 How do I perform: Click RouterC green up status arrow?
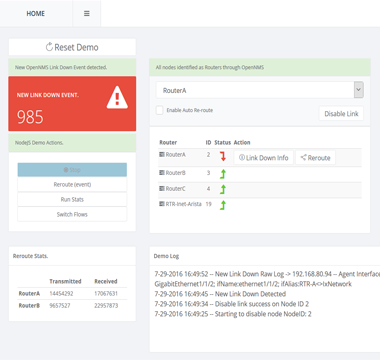(223, 189)
